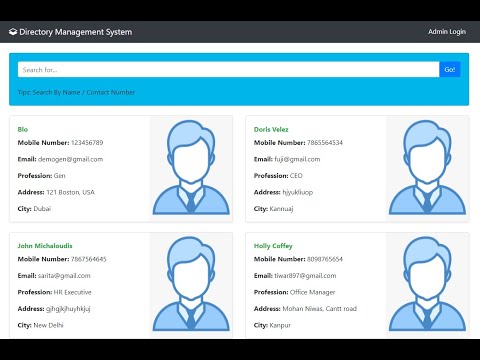Click the profession HR Executive

pyautogui.click(x=72, y=292)
